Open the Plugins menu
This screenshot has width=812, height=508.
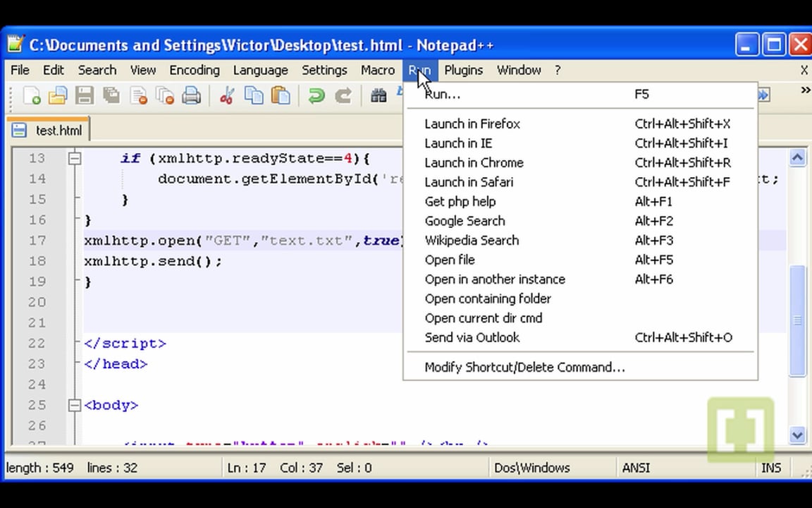[x=463, y=70]
